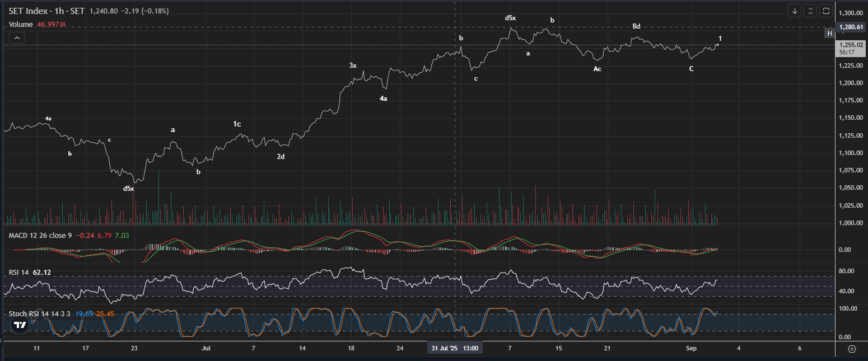Collapse the main chart pane
Screen dimensions: 868x361
click(810, 11)
